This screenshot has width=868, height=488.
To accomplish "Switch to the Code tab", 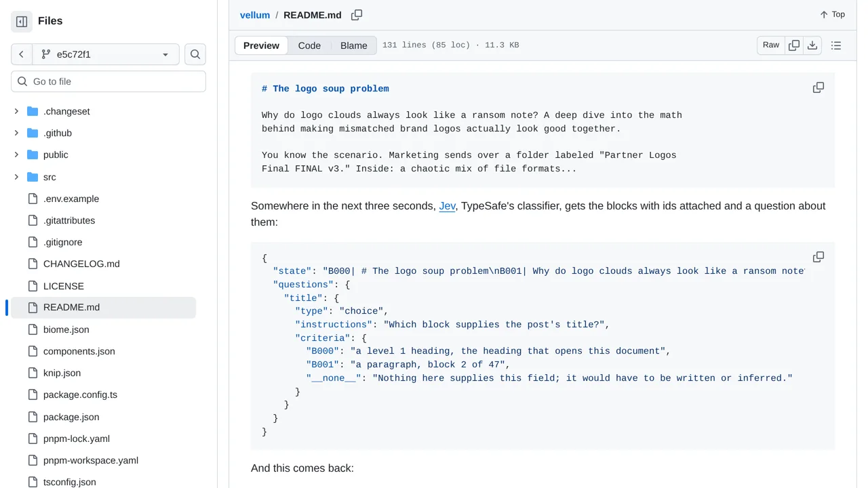I will [x=309, y=45].
